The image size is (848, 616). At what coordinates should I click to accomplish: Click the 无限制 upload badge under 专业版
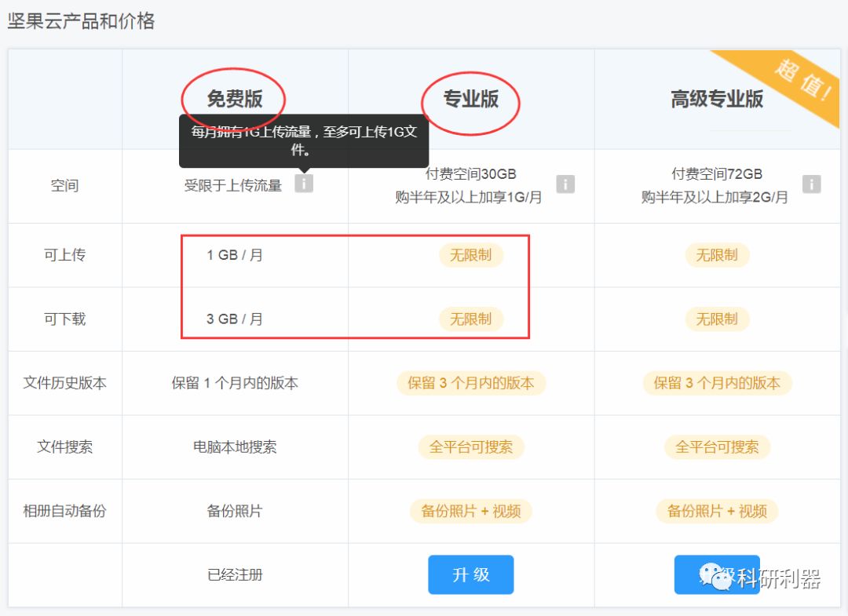point(470,254)
